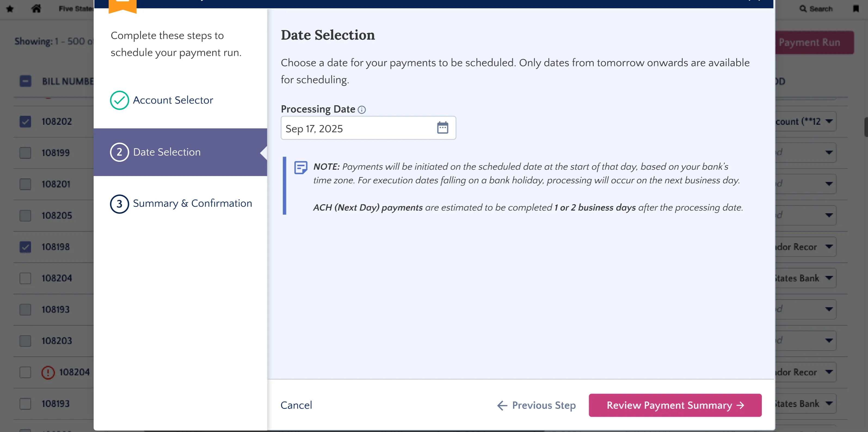Uncheck the bill 108198 checkbox

25,247
